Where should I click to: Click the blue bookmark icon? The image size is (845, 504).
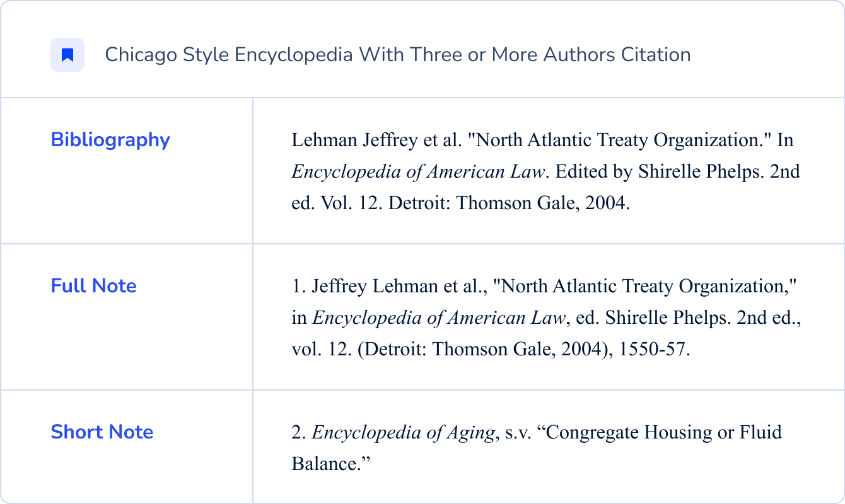67,55
